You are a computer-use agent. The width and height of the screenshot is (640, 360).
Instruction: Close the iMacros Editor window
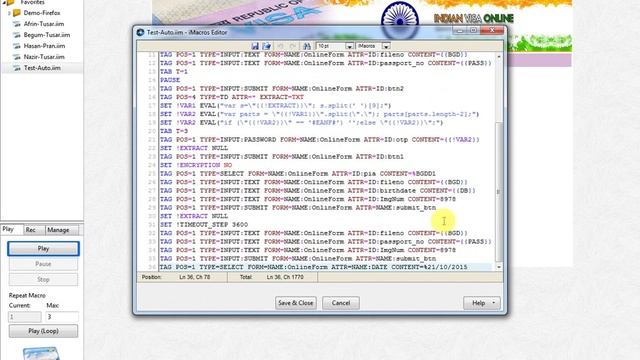[x=492, y=30]
